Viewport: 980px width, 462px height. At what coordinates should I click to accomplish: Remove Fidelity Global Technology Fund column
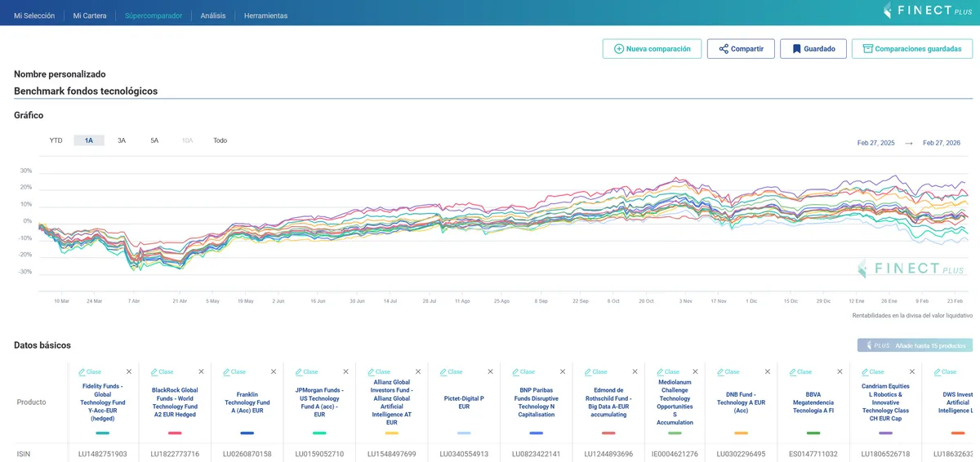[x=129, y=372]
